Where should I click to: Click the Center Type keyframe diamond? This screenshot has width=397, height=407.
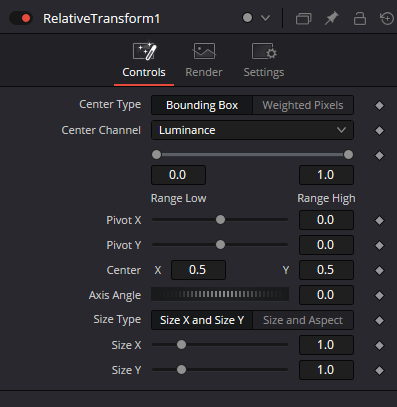click(x=379, y=106)
